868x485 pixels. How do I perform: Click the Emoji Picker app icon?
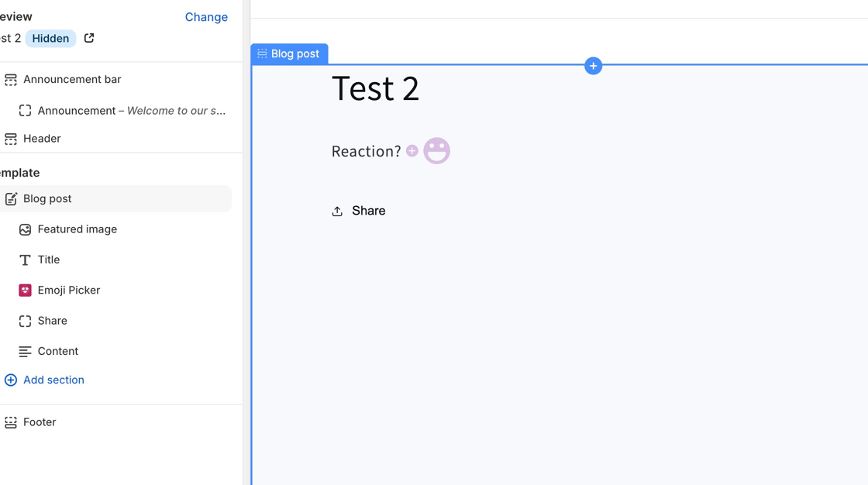[x=25, y=291]
